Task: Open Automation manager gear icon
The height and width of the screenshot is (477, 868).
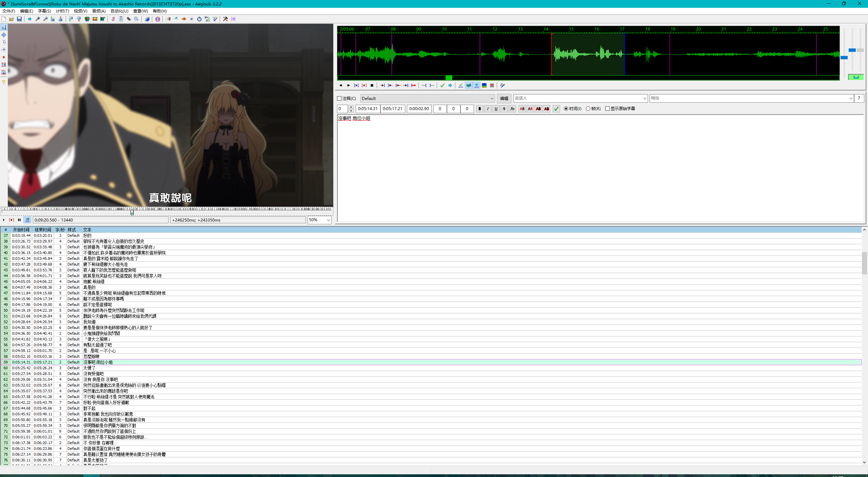Action: [147, 19]
